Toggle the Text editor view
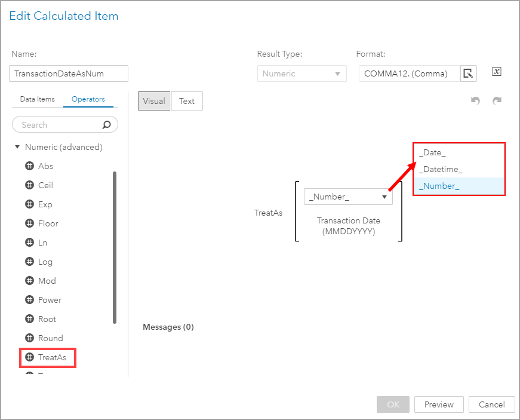The height and width of the screenshot is (420, 520). coord(187,101)
